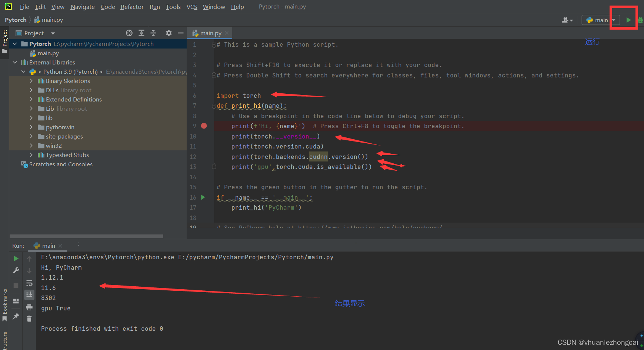644x350 pixels.
Task: Click the Stop square in Run panel
Action: (16, 286)
